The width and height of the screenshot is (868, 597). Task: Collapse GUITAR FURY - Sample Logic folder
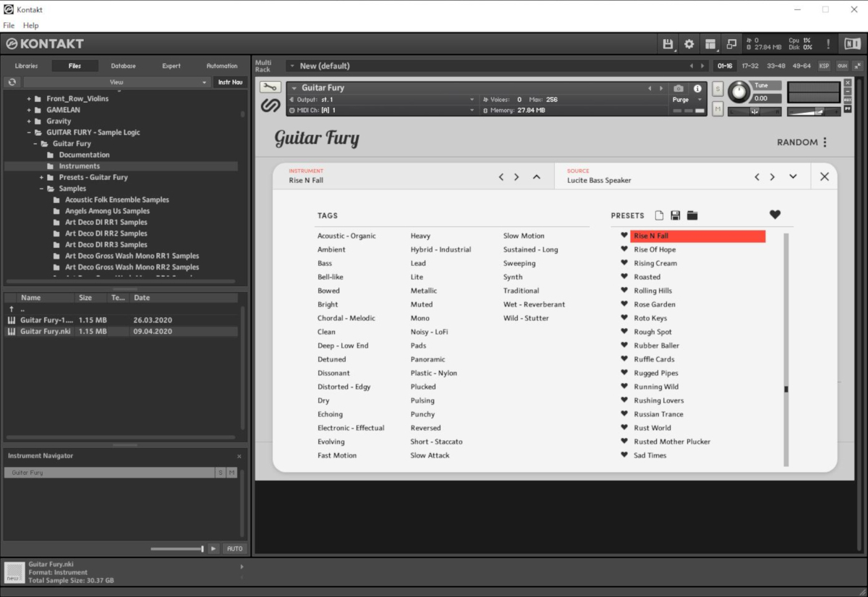pyautogui.click(x=30, y=133)
